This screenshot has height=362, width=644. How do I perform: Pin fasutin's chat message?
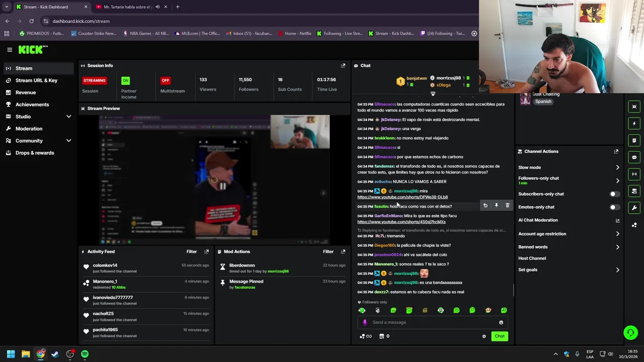tap(496, 205)
